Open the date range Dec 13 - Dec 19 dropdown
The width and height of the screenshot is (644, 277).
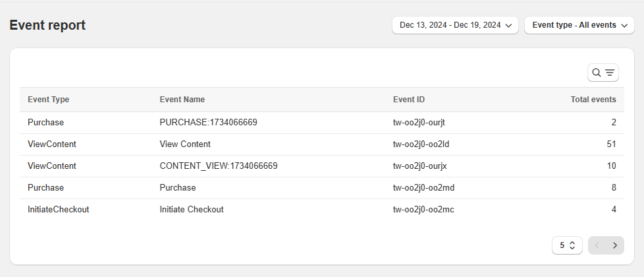click(455, 25)
